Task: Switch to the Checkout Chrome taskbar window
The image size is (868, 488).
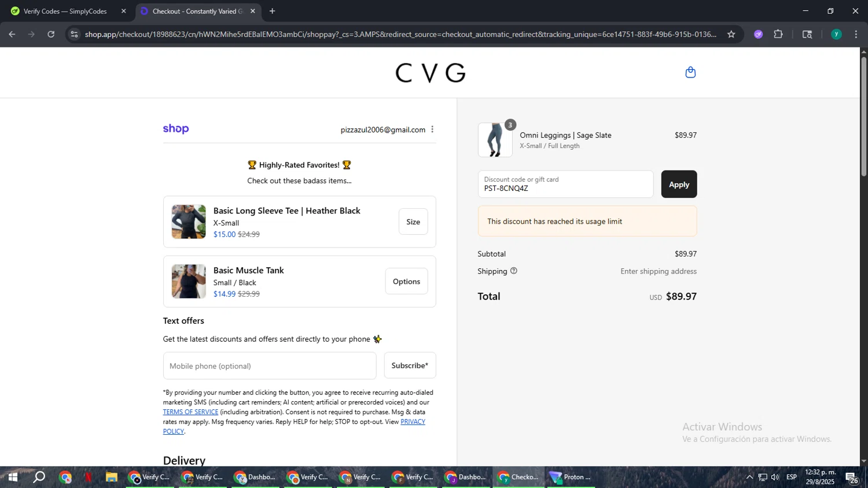Action: pyautogui.click(x=519, y=477)
